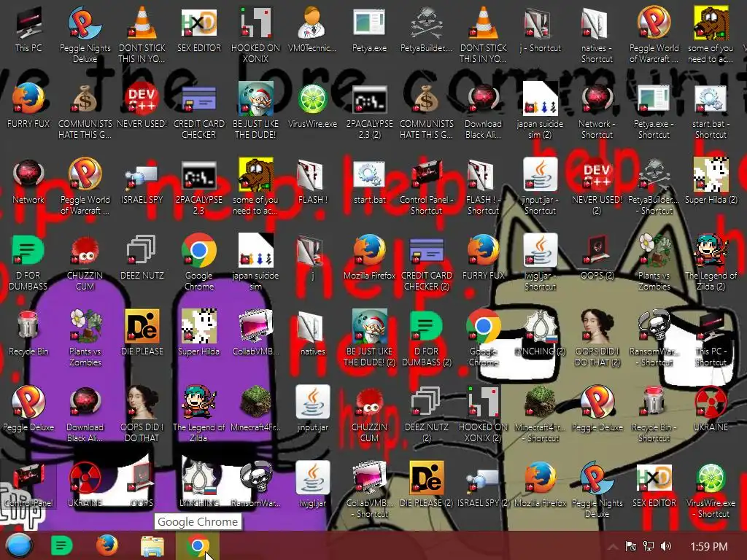This screenshot has width=747, height=560.
Task: Click the CREDIT CARD CHECKER (2) icon
Action: coord(426,262)
